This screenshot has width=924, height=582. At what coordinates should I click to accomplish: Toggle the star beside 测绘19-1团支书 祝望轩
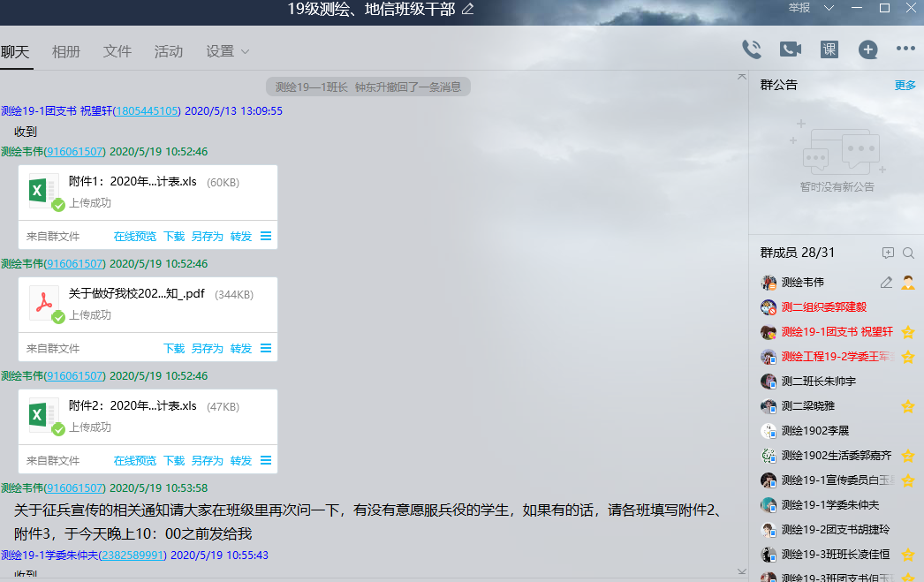(x=907, y=332)
